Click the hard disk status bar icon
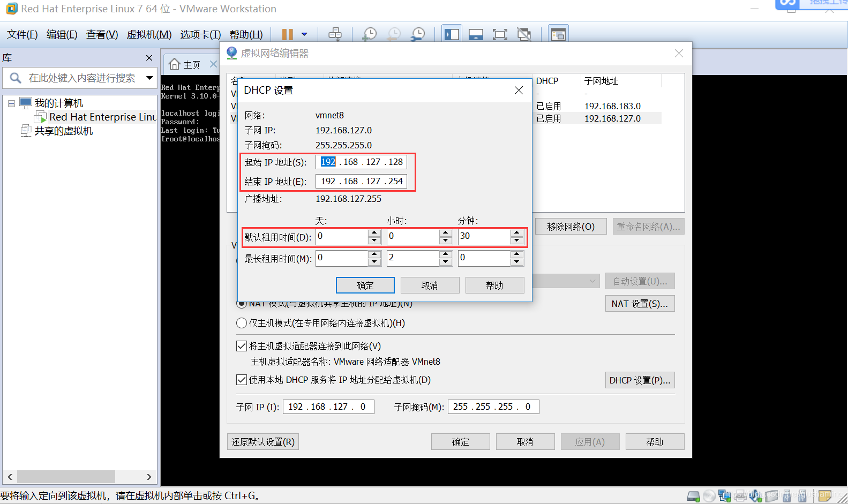848x504 pixels. pyautogui.click(x=693, y=497)
